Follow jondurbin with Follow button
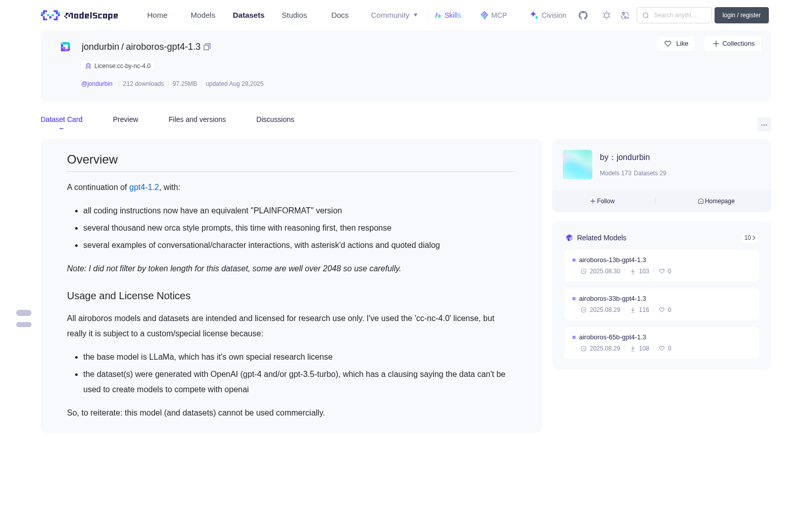 point(602,201)
